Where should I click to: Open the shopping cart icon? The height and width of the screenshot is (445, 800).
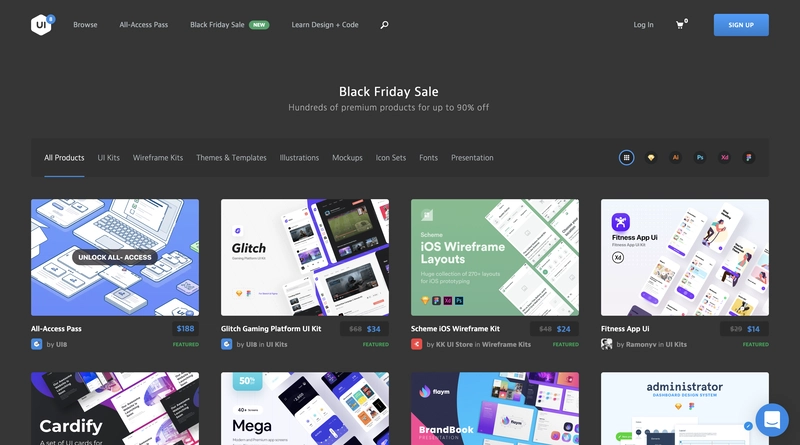coord(680,24)
